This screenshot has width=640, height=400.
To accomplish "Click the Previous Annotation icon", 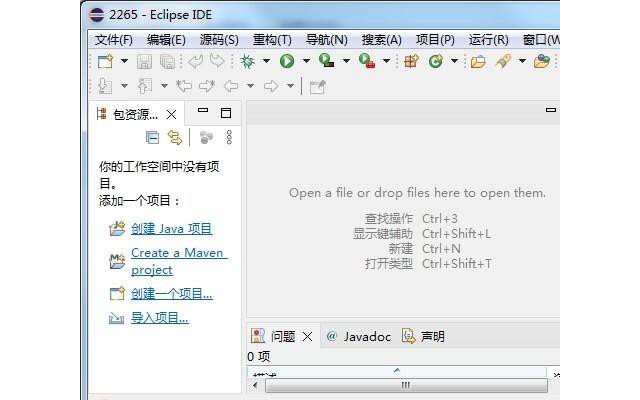I will coord(145,86).
